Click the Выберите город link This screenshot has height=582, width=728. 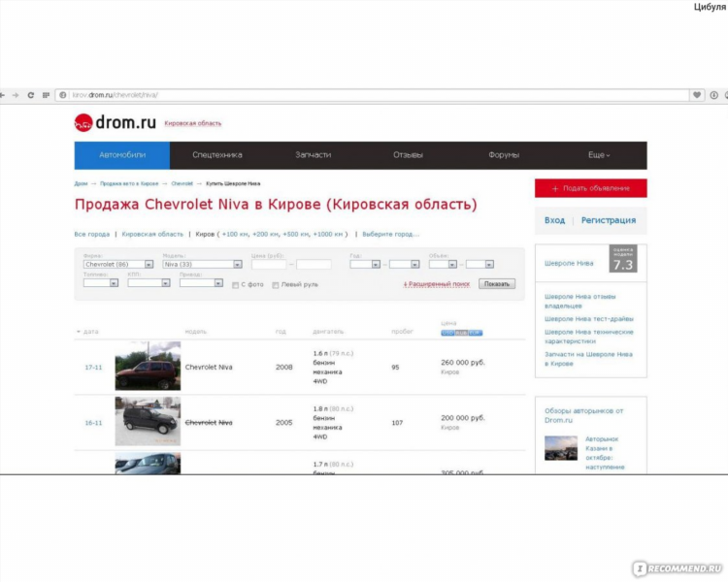[390, 235]
